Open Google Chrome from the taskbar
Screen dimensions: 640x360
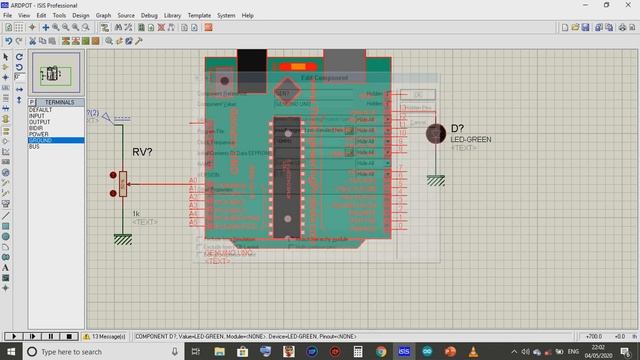[381, 351]
